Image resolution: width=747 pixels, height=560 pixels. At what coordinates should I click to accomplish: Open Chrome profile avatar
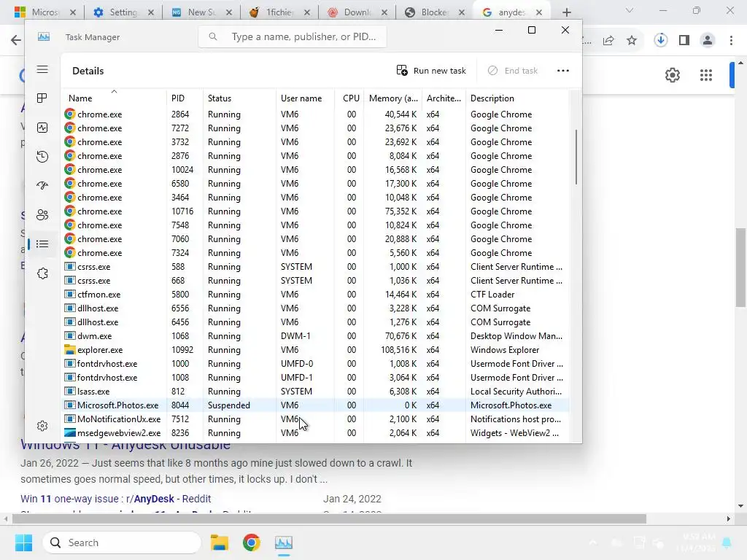click(x=708, y=41)
